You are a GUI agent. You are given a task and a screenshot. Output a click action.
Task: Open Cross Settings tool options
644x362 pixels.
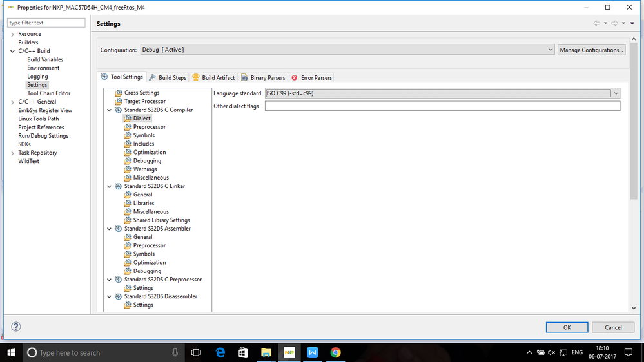click(x=142, y=93)
